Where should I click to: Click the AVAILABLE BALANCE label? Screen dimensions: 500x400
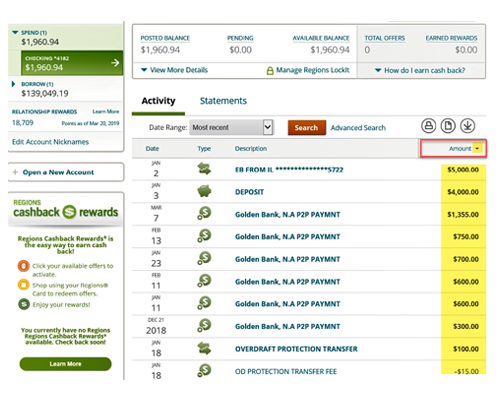pyautogui.click(x=321, y=38)
